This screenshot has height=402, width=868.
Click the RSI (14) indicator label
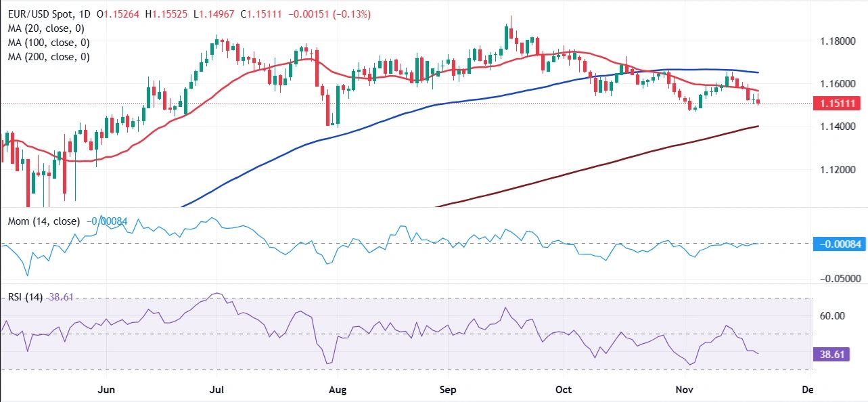[x=25, y=297]
